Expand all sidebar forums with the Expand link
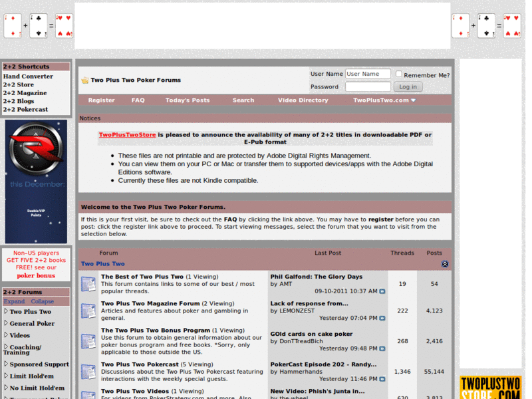 (14, 301)
